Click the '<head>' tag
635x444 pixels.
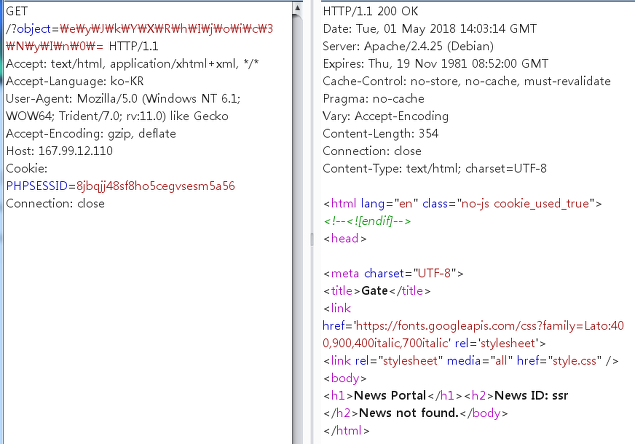pyautogui.click(x=345, y=238)
